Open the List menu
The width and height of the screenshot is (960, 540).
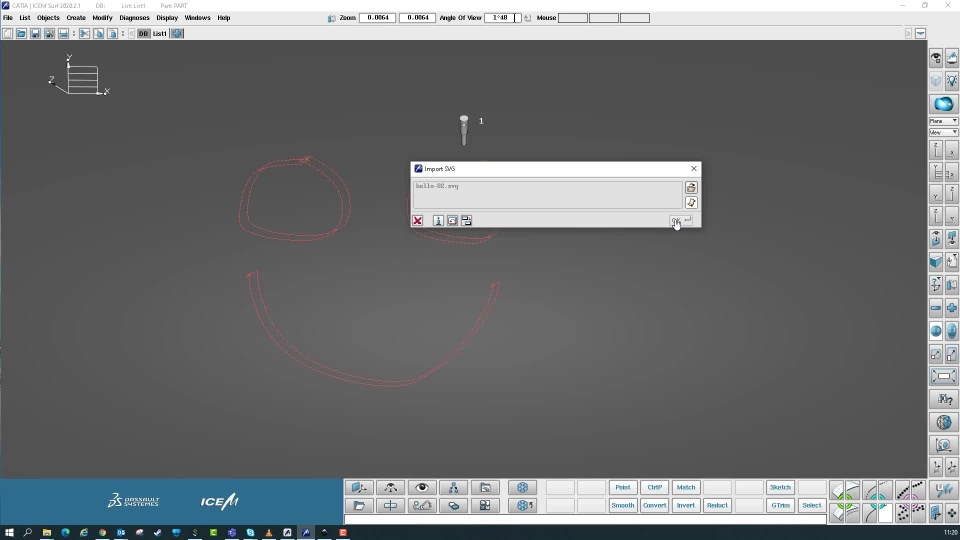(x=24, y=18)
